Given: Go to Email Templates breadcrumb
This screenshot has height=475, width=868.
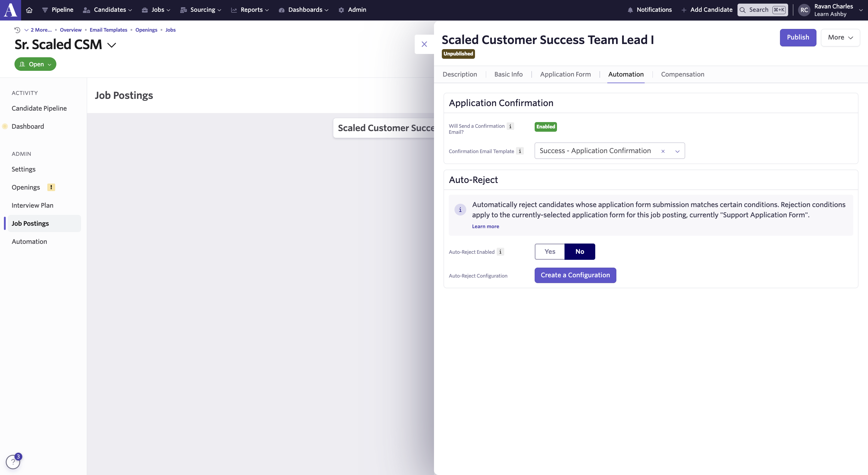Looking at the screenshot, I should 108,30.
